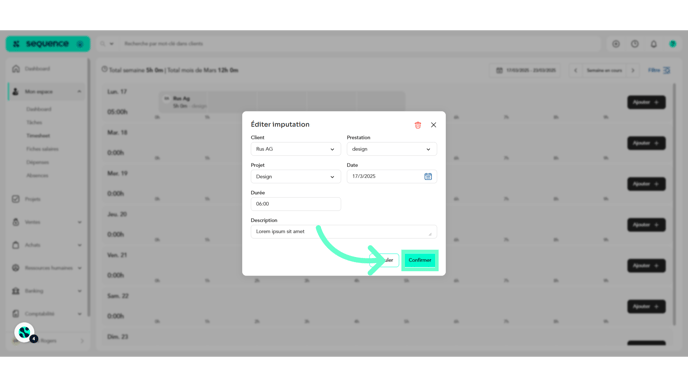Image resolution: width=688 pixels, height=387 pixels.
Task: Click the plus circle icon in top bar
Action: (616, 44)
